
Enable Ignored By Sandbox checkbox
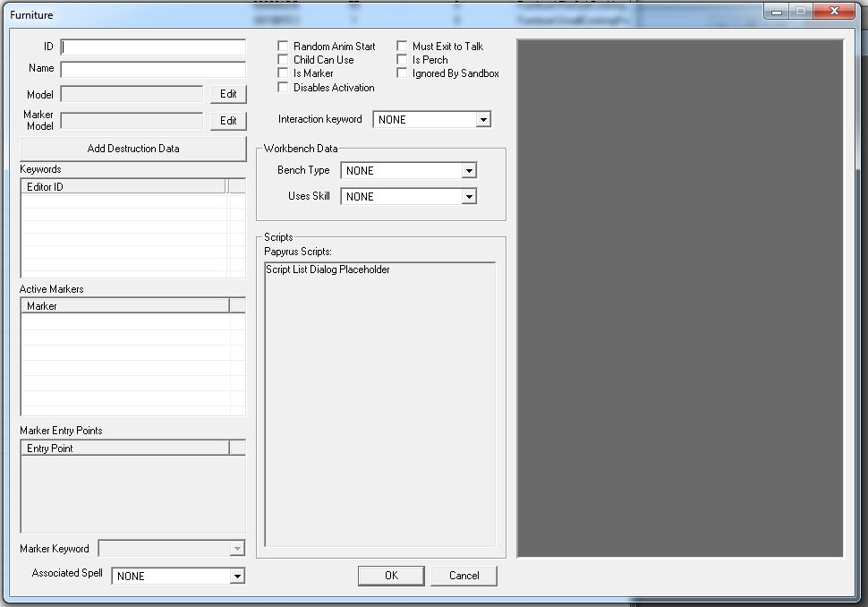point(403,73)
